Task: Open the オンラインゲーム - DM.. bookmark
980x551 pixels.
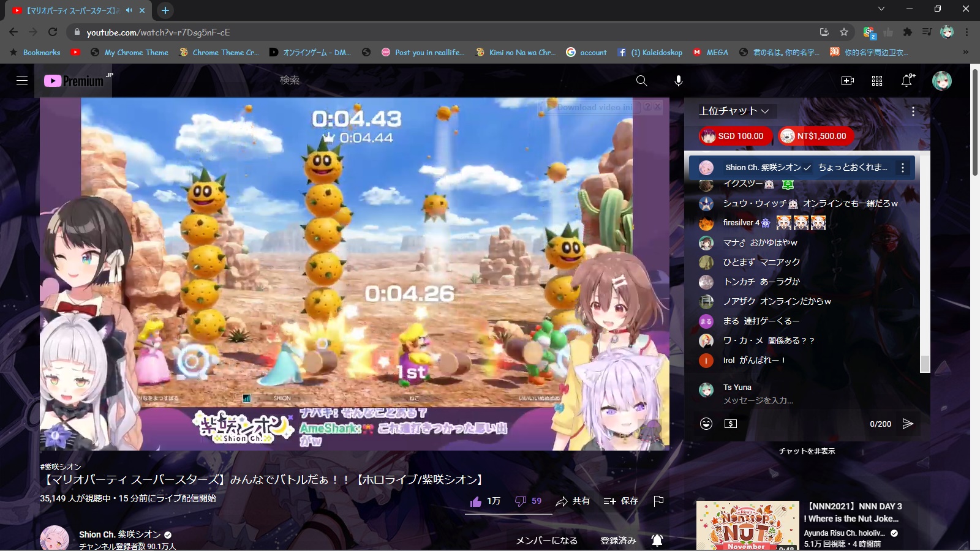Action: (310, 53)
